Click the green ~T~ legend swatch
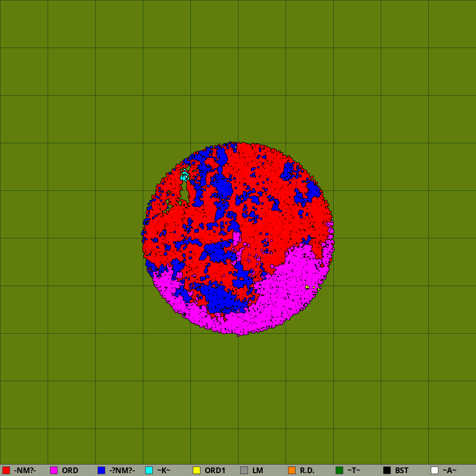 point(339,470)
